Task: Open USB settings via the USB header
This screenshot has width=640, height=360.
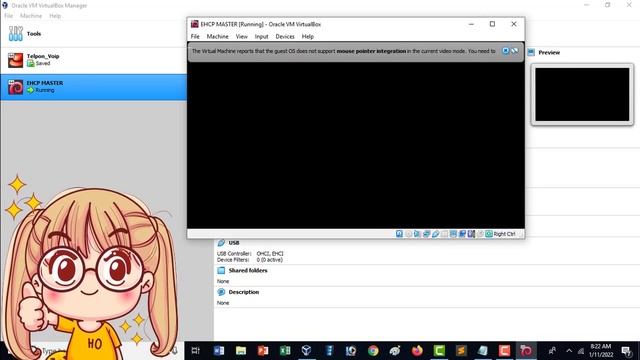Action: point(234,243)
